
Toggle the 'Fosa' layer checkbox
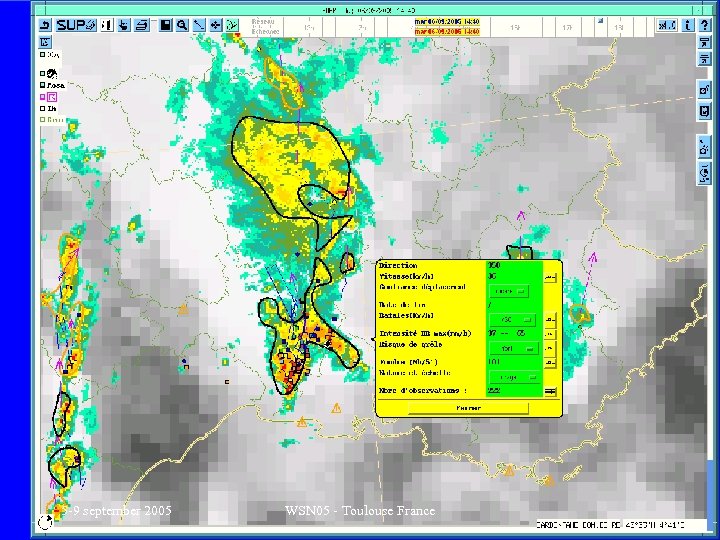coord(43,85)
